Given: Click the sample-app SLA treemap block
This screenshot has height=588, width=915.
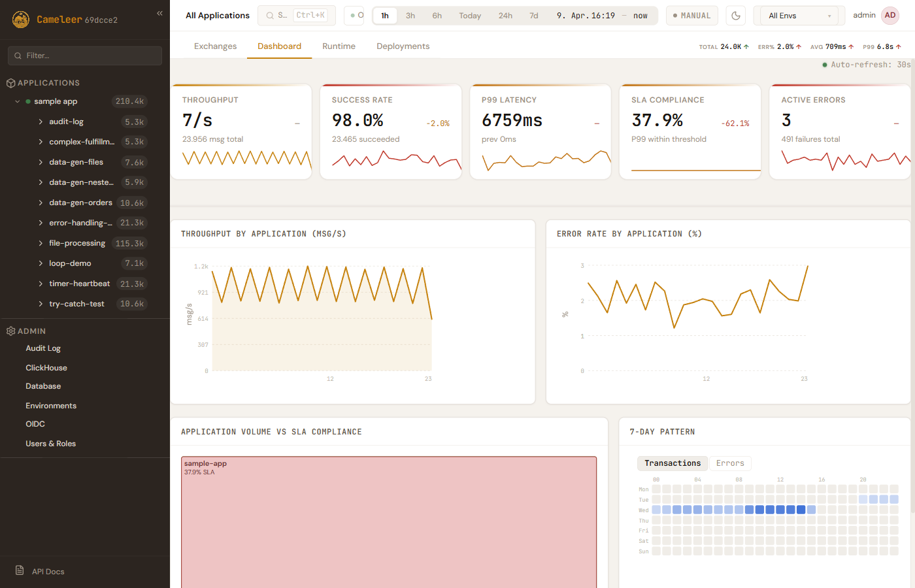Looking at the screenshot, I should [x=389, y=523].
